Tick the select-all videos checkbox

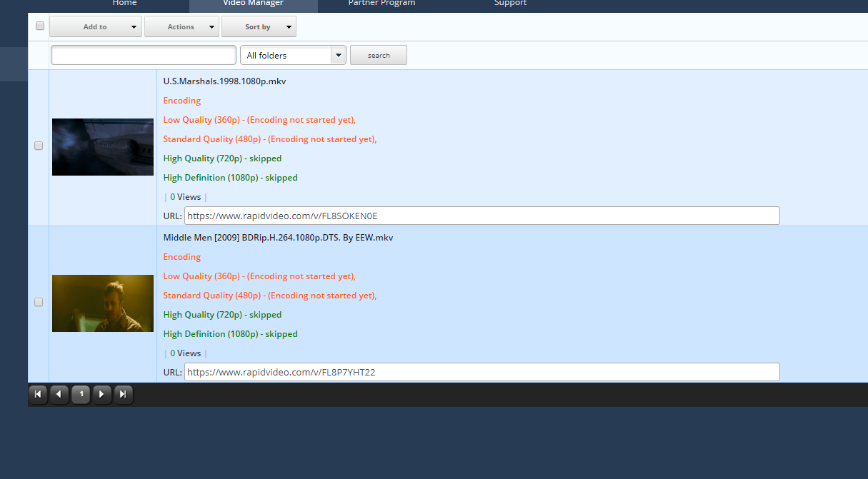(x=40, y=26)
